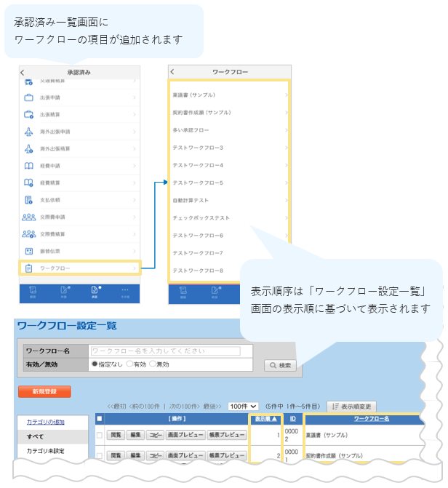Click the 次の100件 pagination link
Viewport: 448px width, 488px height.
(184, 407)
